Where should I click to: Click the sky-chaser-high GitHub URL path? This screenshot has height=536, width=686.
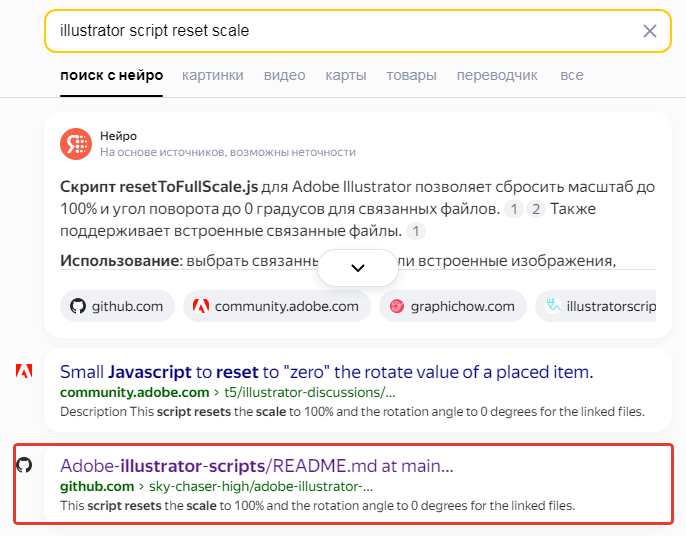[x=261, y=487]
